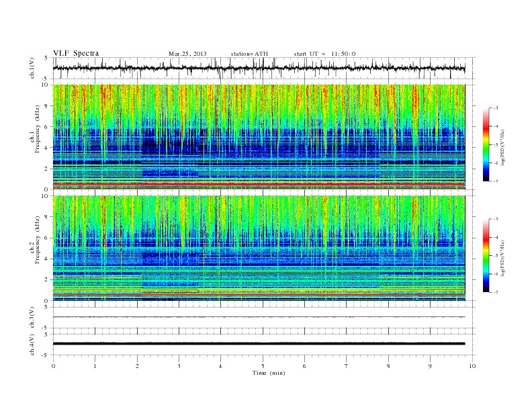Image resolution: width=532 pixels, height=411 pixels.
Task: Click the "4" kHz tick on ch.1 spectrogram axis
Action: tap(46, 148)
